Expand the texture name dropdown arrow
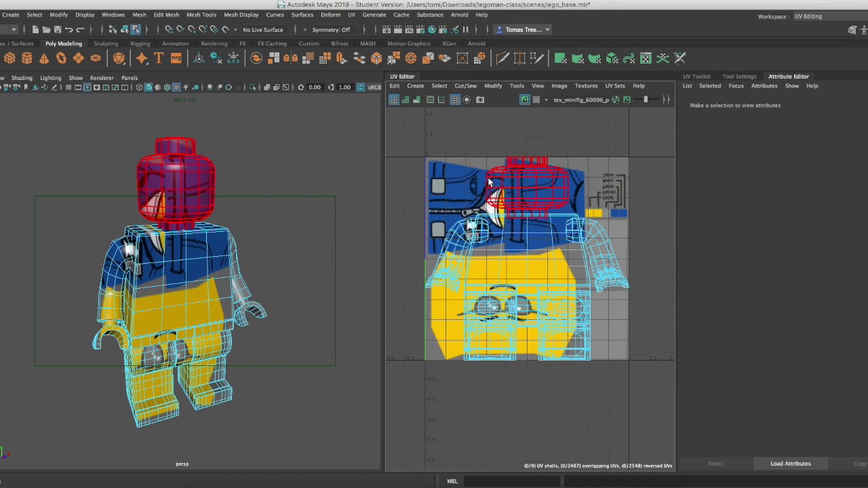The width and height of the screenshot is (868, 488). (x=546, y=100)
